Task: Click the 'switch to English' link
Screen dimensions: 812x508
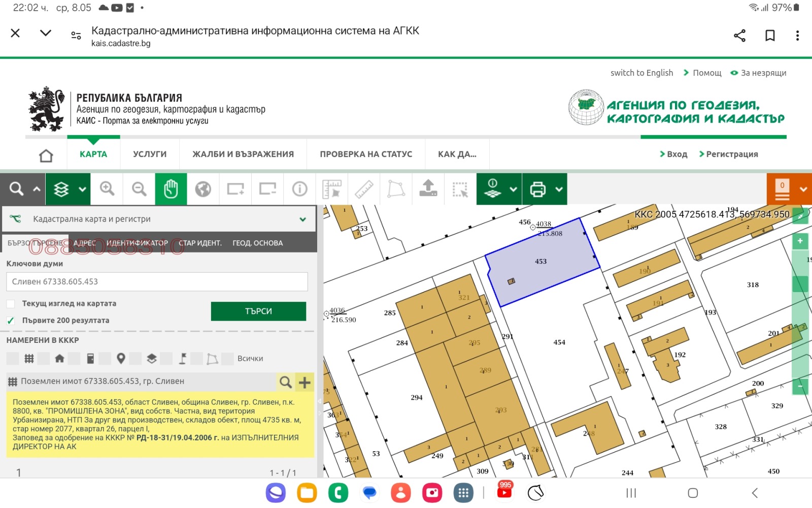Action: (x=641, y=73)
